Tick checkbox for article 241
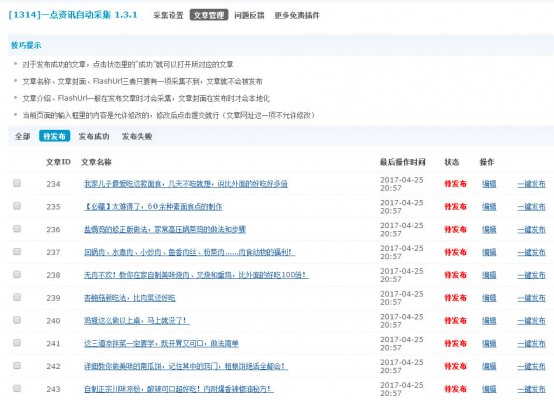This screenshot has height=400, width=554. pos(17,343)
